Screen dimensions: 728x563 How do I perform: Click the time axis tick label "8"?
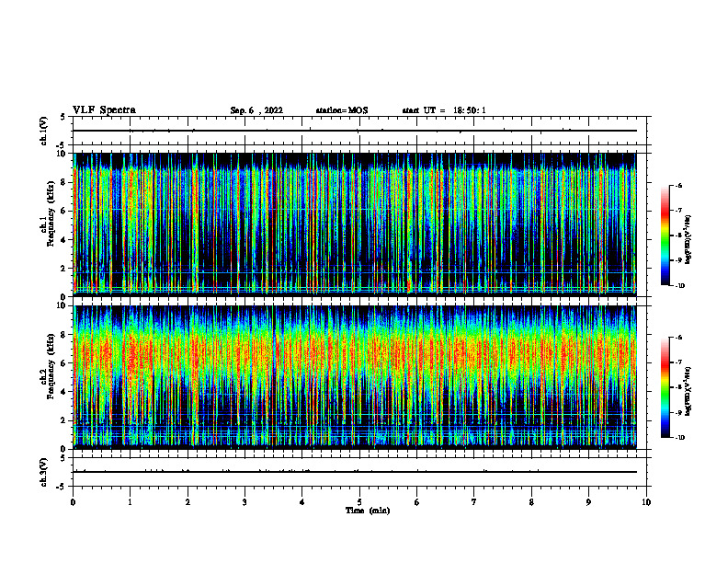tap(531, 502)
